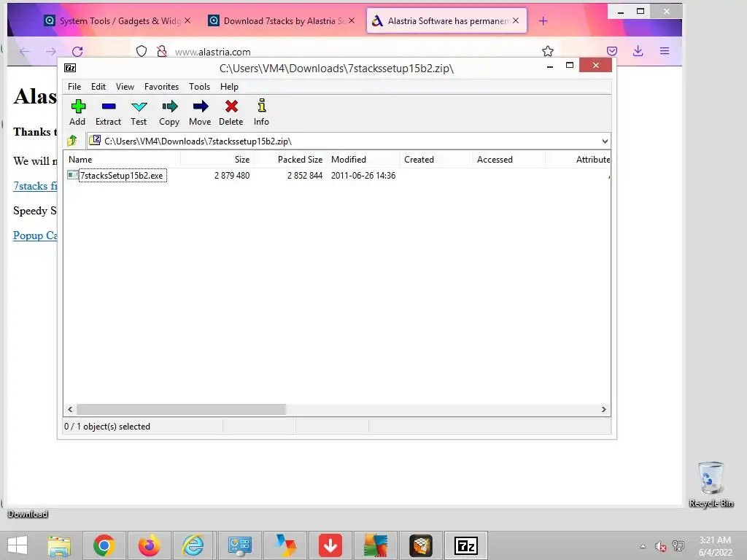Click the 7-Zip horizontal scrollbar thumb
The image size is (747, 560).
[181, 410]
